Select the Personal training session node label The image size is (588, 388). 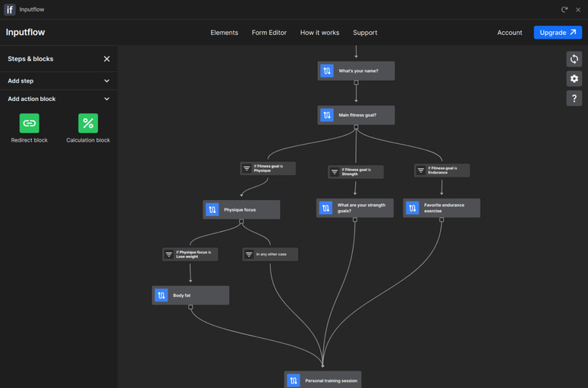pos(331,380)
